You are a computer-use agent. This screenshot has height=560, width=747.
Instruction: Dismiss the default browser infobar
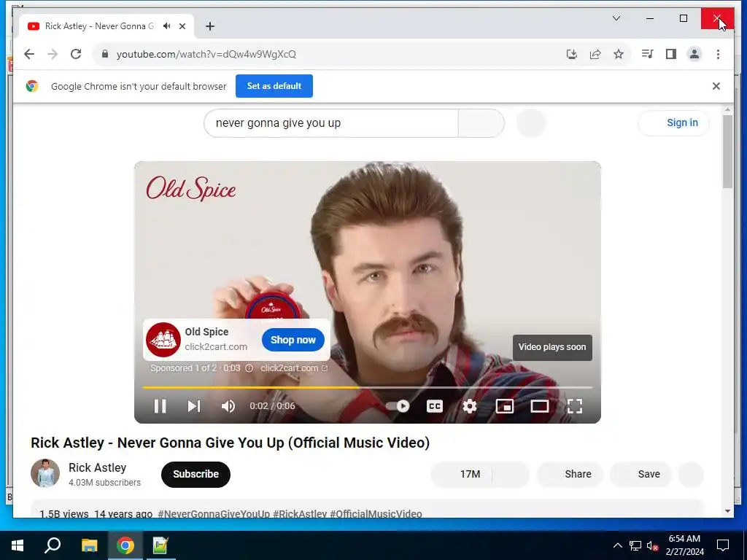[716, 86]
